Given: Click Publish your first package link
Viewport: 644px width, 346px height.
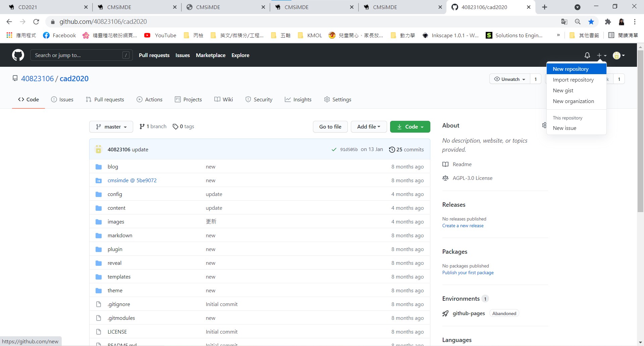Looking at the screenshot, I should click(468, 273).
